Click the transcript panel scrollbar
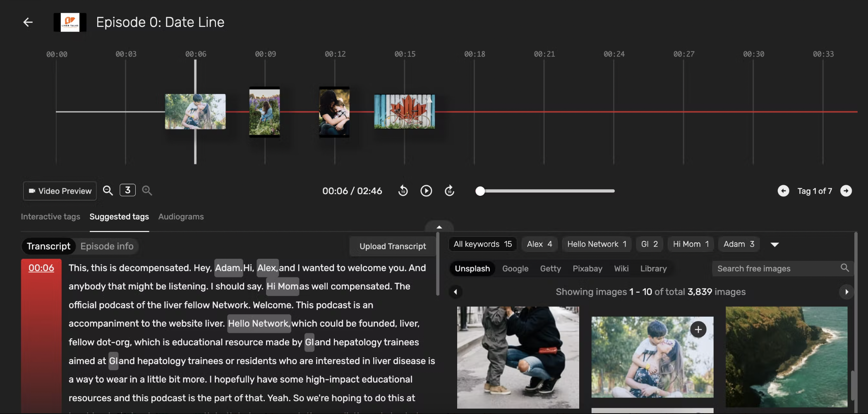This screenshot has height=414, width=868. coord(438,264)
